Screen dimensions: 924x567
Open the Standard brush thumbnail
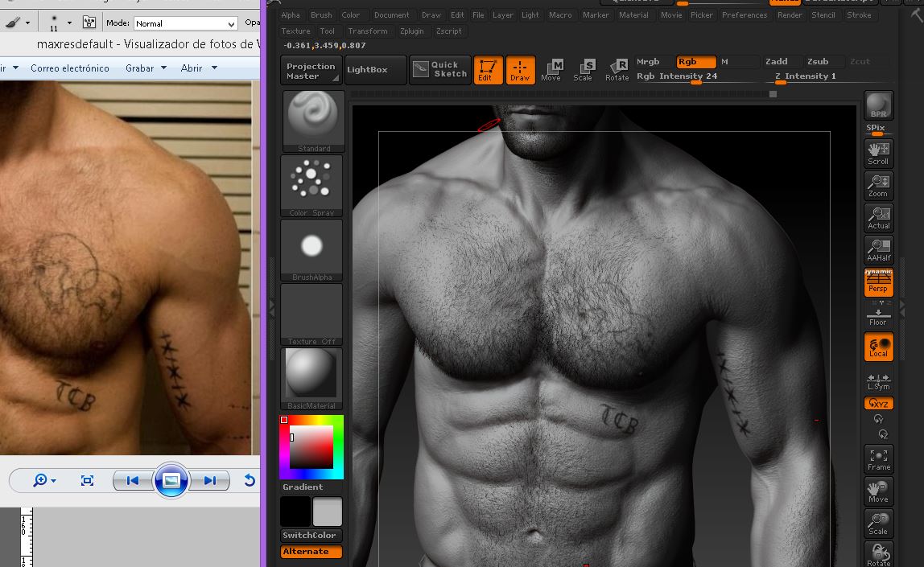point(313,121)
